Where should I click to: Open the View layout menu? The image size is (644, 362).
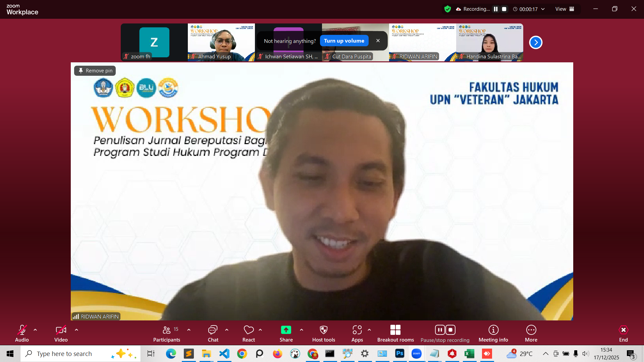coord(565,9)
